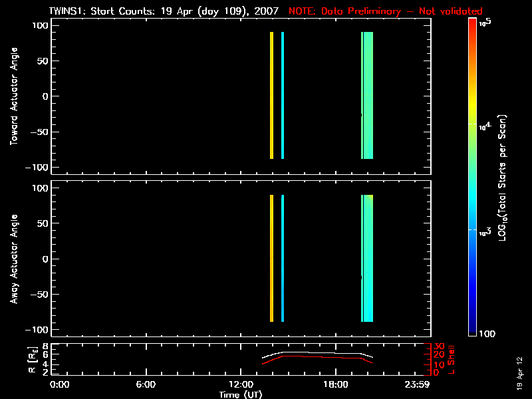
Task: Click the orange stripe in the Toward Actuator panel
Action: click(272, 95)
